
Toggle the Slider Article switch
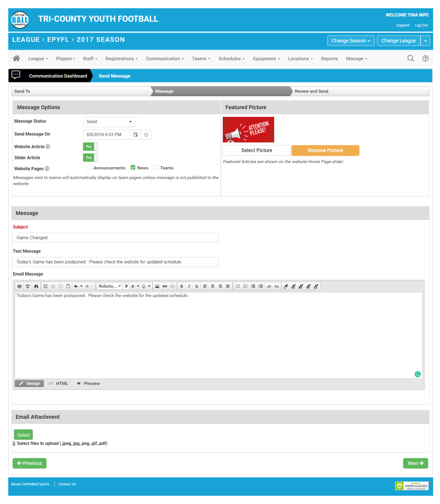point(90,158)
